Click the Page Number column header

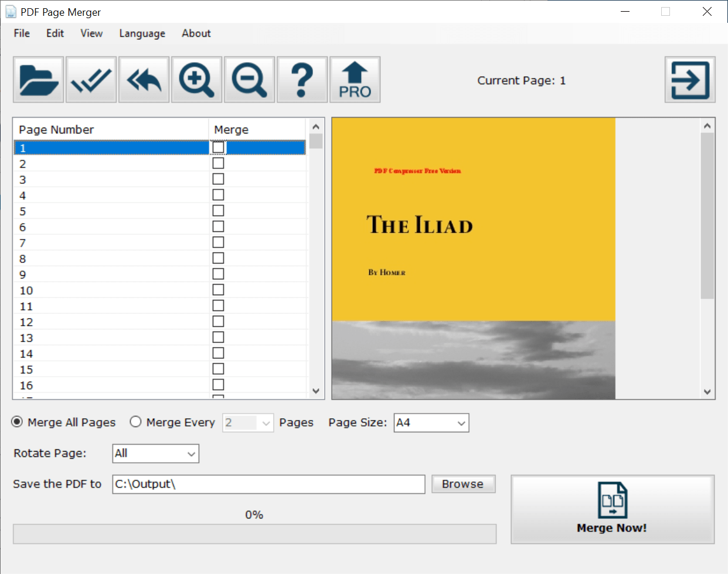[111, 129]
